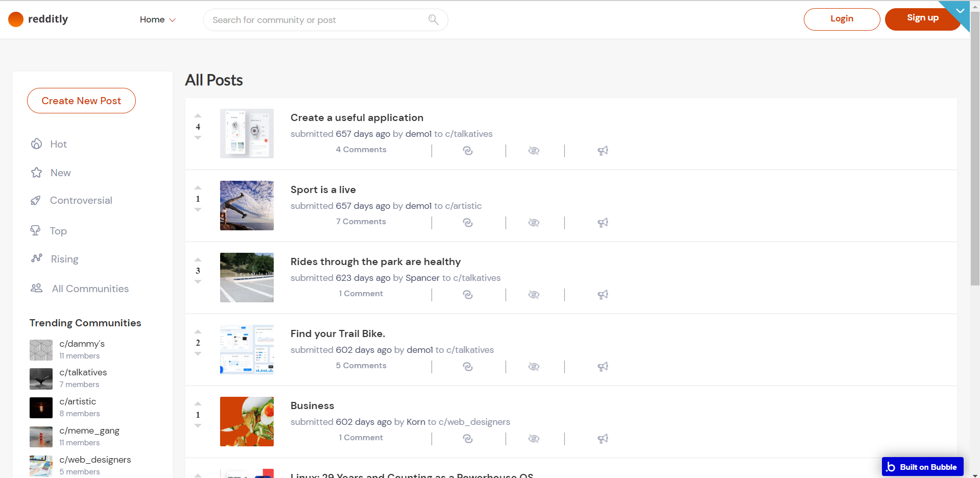Open the Home dropdown menu
The image size is (980, 478).
click(x=157, y=20)
